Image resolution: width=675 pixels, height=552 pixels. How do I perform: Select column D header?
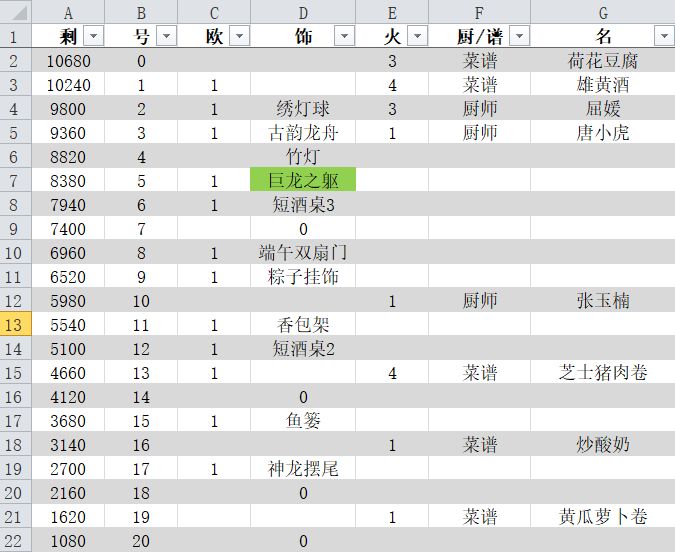[303, 12]
